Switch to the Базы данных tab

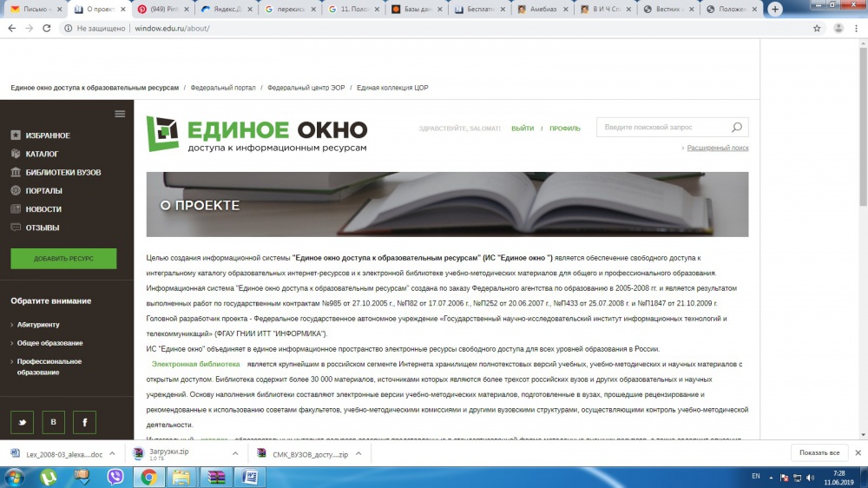click(417, 9)
